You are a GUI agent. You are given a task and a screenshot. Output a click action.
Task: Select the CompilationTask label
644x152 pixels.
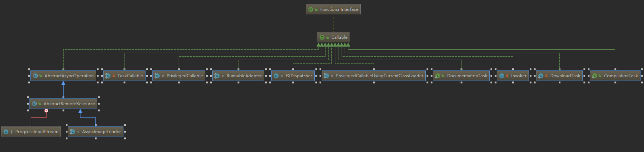621,76
